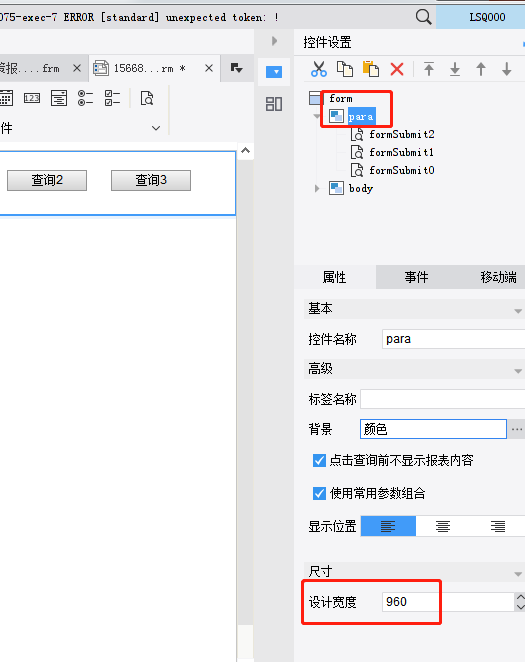
Task: Select formSubmit2 in the tree
Action: pyautogui.click(x=401, y=135)
